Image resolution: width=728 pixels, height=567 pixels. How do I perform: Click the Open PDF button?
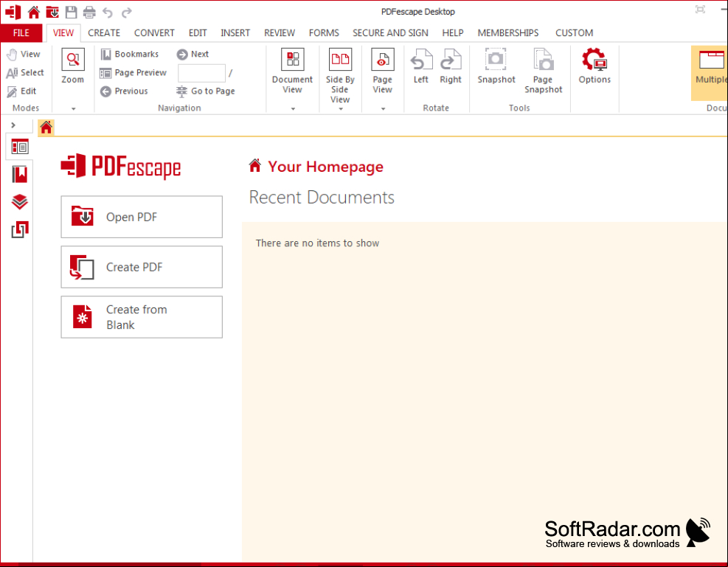pos(142,217)
